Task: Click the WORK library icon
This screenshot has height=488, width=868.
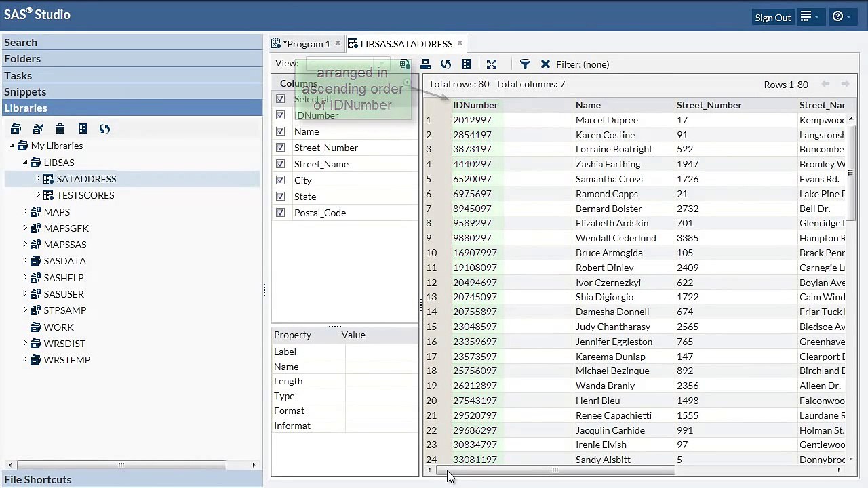Action: pyautogui.click(x=35, y=327)
